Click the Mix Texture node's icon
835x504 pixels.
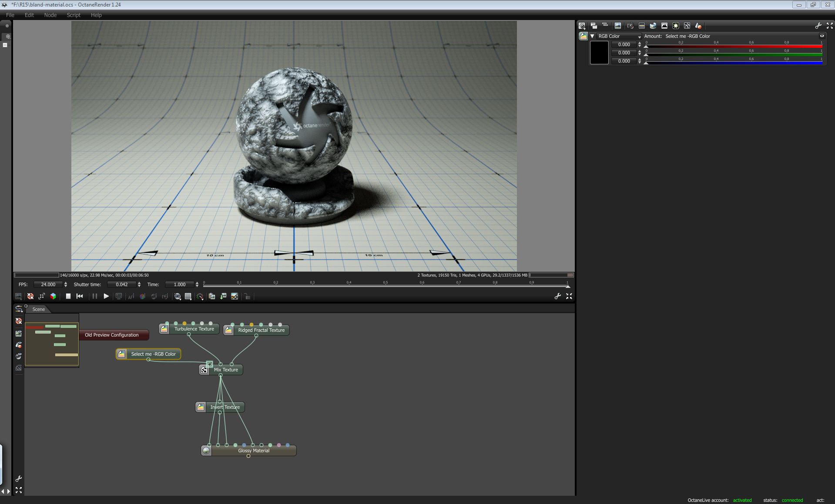[204, 370]
